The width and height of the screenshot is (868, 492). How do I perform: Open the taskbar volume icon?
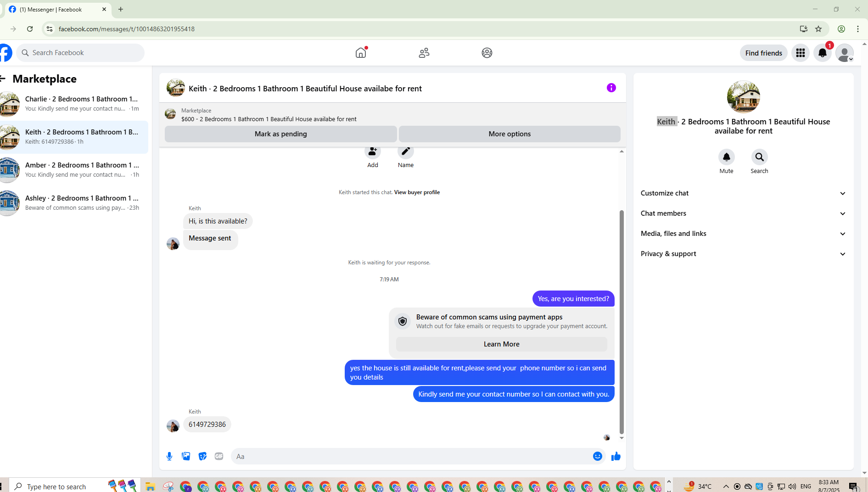pos(792,486)
